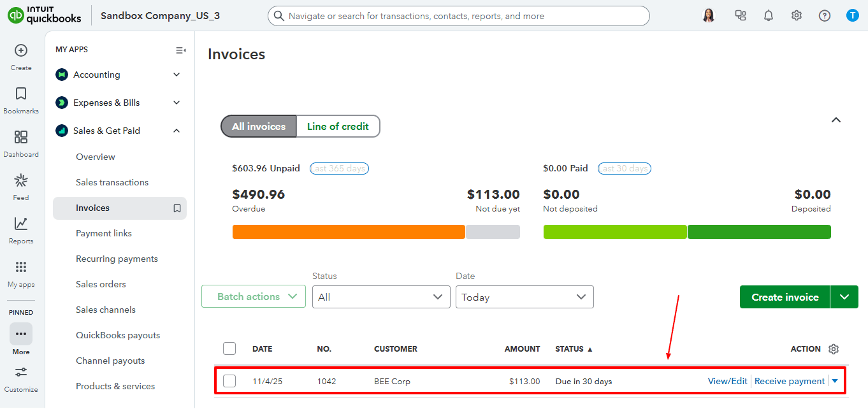Image resolution: width=868 pixels, height=409 pixels.
Task: Collapse the Sales & Get Paid section
Action: pos(177,131)
